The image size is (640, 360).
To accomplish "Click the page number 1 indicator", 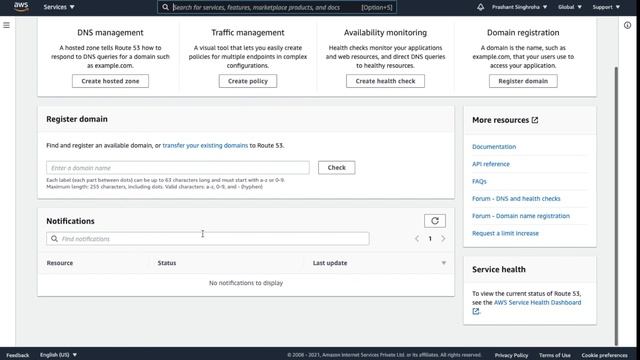I will pyautogui.click(x=430, y=239).
